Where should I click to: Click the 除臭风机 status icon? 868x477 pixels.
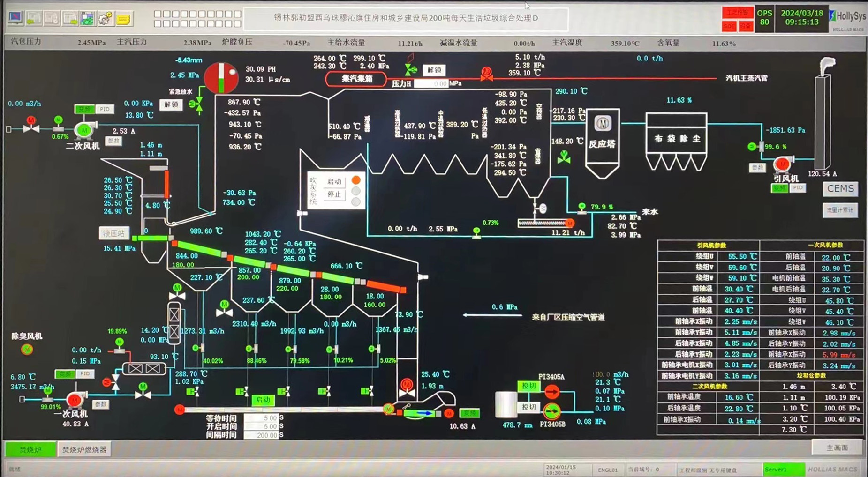tap(27, 349)
